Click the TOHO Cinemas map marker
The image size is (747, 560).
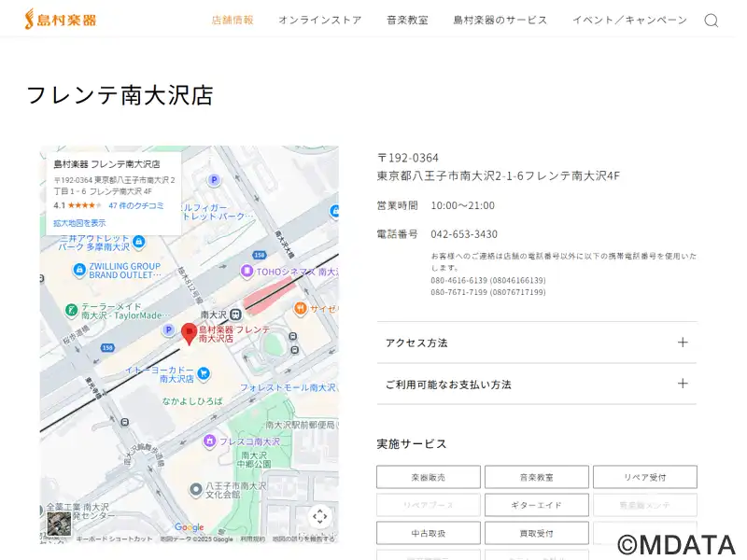point(247,272)
